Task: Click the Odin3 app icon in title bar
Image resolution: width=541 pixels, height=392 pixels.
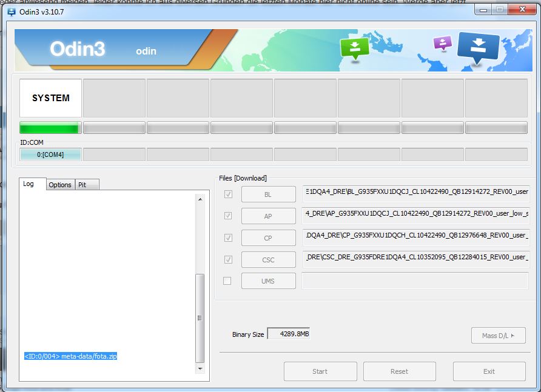Action: (12, 12)
